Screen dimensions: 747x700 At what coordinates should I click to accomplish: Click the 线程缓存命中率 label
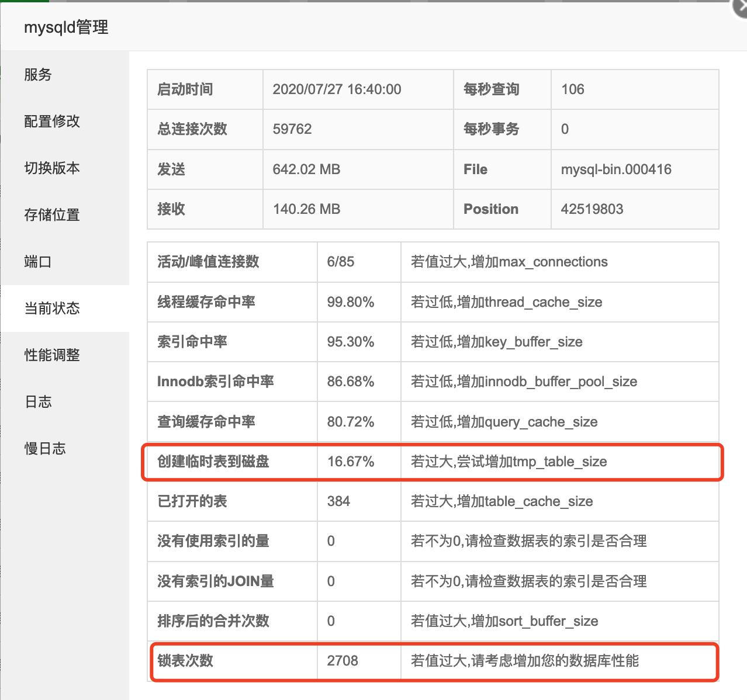click(x=206, y=302)
